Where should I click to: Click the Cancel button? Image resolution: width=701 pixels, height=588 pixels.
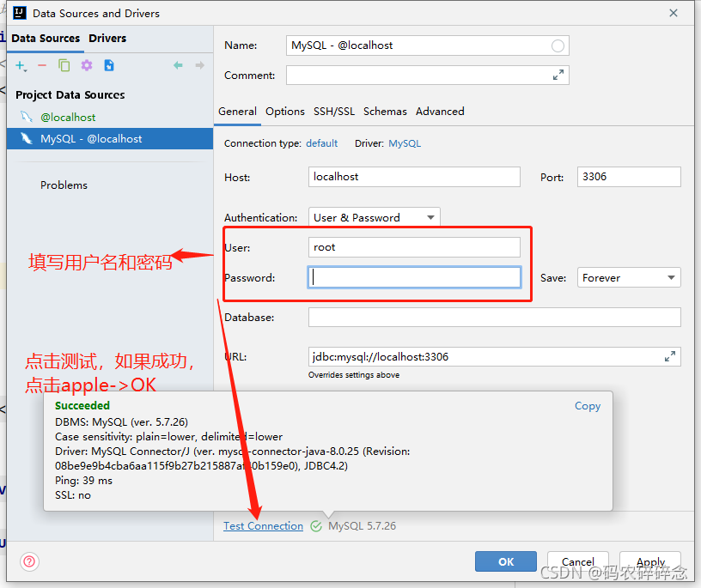577,561
